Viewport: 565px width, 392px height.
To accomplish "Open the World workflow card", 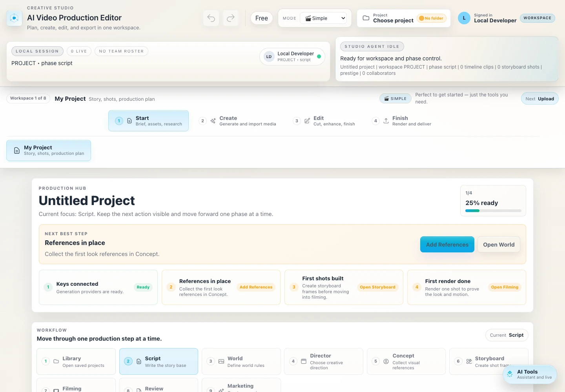I will [x=241, y=361].
